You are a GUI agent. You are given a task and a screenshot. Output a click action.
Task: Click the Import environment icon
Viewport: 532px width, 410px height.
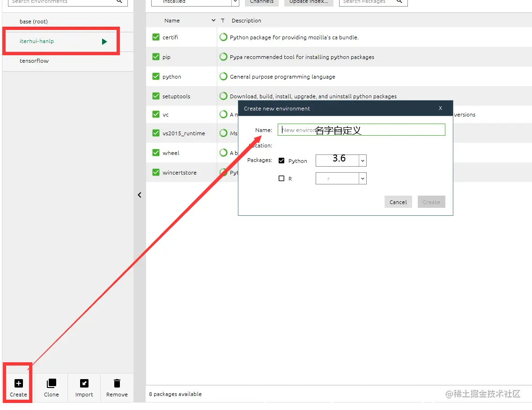tap(84, 383)
